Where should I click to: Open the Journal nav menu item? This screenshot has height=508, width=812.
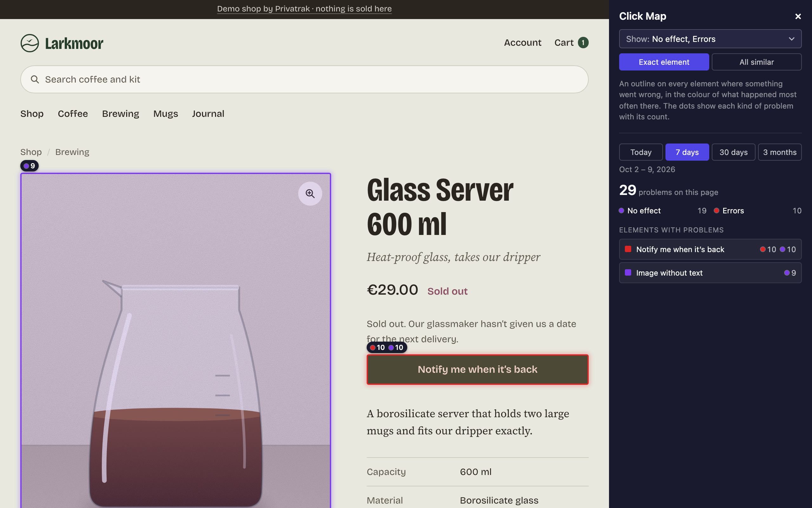tap(208, 114)
